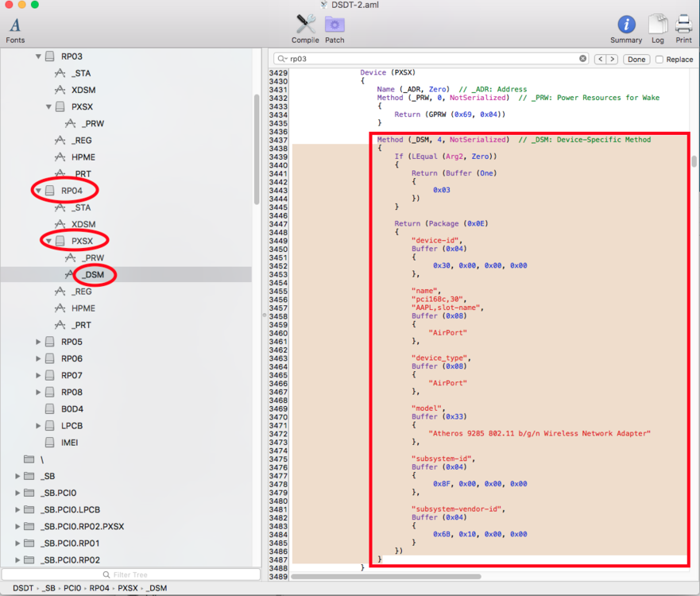Collapse the RP04 tree node
Image resolution: width=700 pixels, height=596 pixels.
[38, 191]
